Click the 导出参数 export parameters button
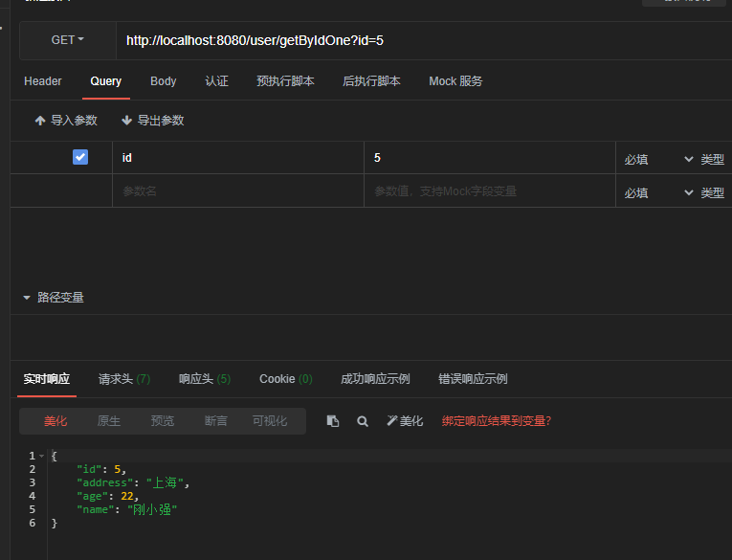This screenshot has width=732, height=560. click(x=153, y=121)
